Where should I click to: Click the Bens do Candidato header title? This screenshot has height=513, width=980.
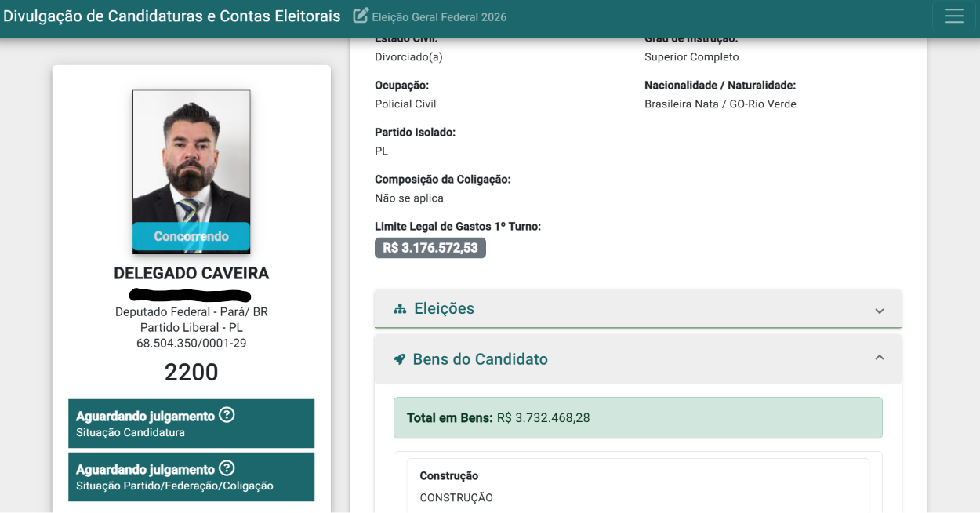(480, 359)
